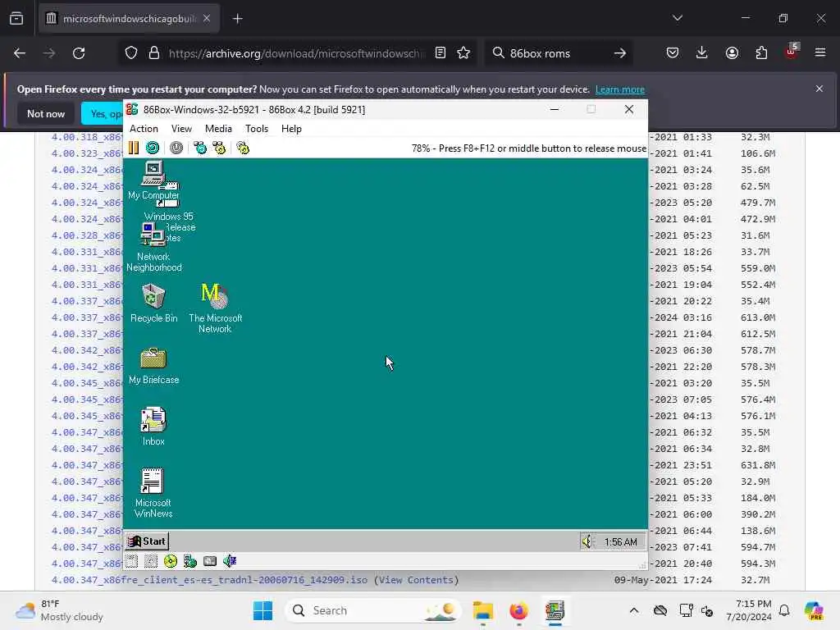The height and width of the screenshot is (630, 840).
Task: Open 86Box machine settings gear icon
Action: coord(243,148)
